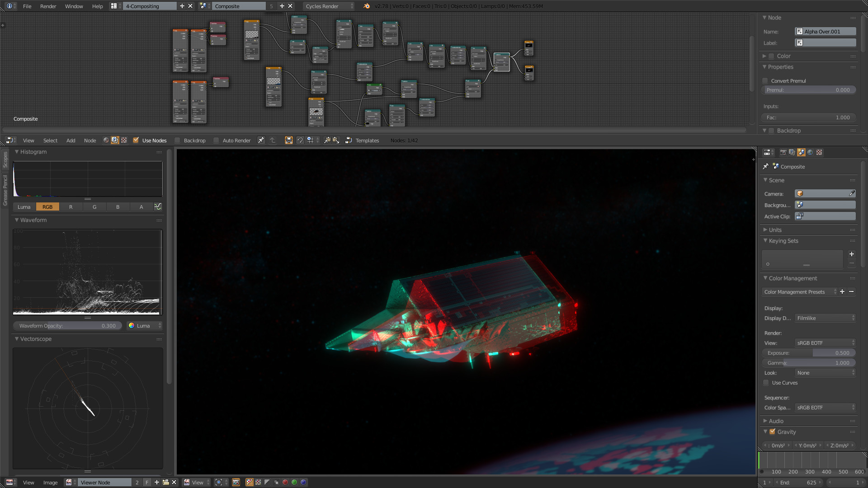The image size is (868, 488).
Task: Enable Use Curves in Color Management
Action: point(768,382)
